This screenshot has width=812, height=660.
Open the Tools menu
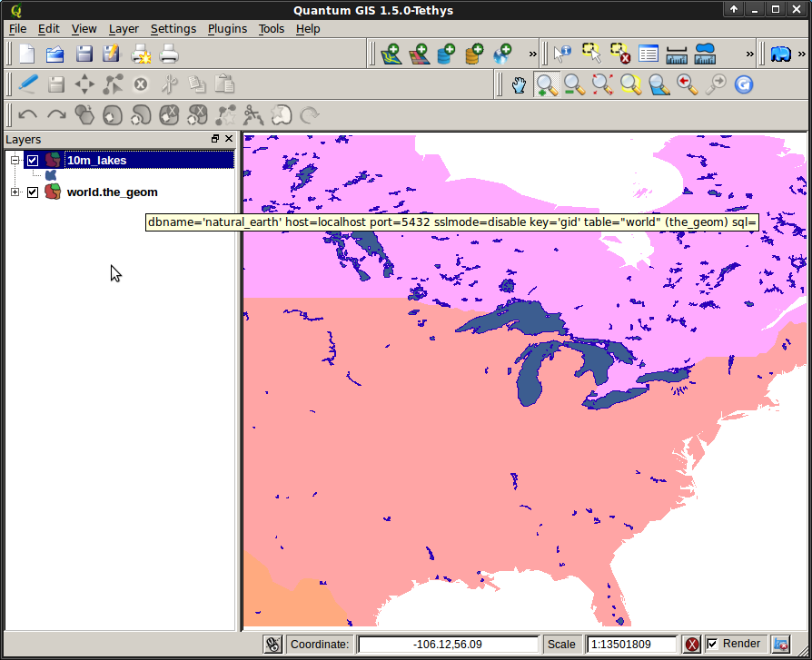click(272, 29)
